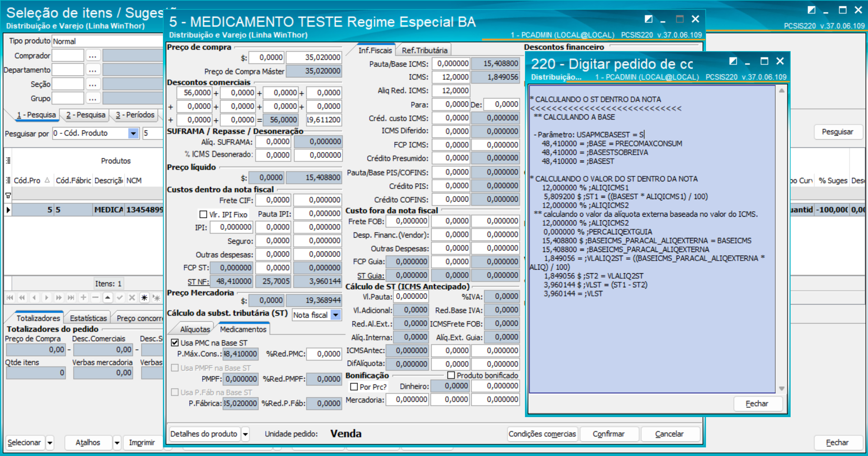Click the P.Máx.Cons. value field
Image resolution: width=868 pixels, height=456 pixels.
tap(241, 354)
